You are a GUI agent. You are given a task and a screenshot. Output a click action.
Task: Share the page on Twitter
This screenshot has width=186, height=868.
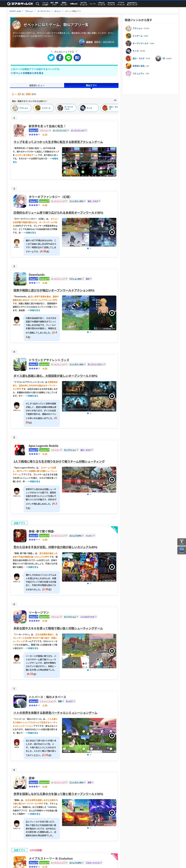pyautogui.click(x=51, y=58)
